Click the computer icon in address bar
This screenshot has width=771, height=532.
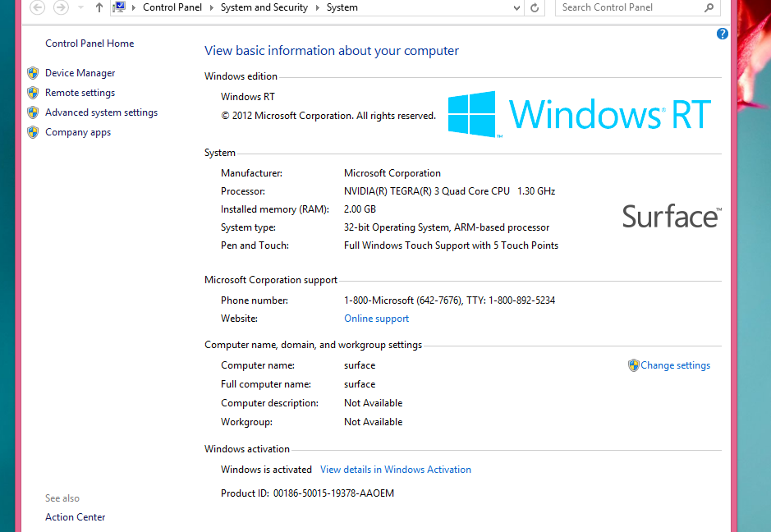click(119, 7)
